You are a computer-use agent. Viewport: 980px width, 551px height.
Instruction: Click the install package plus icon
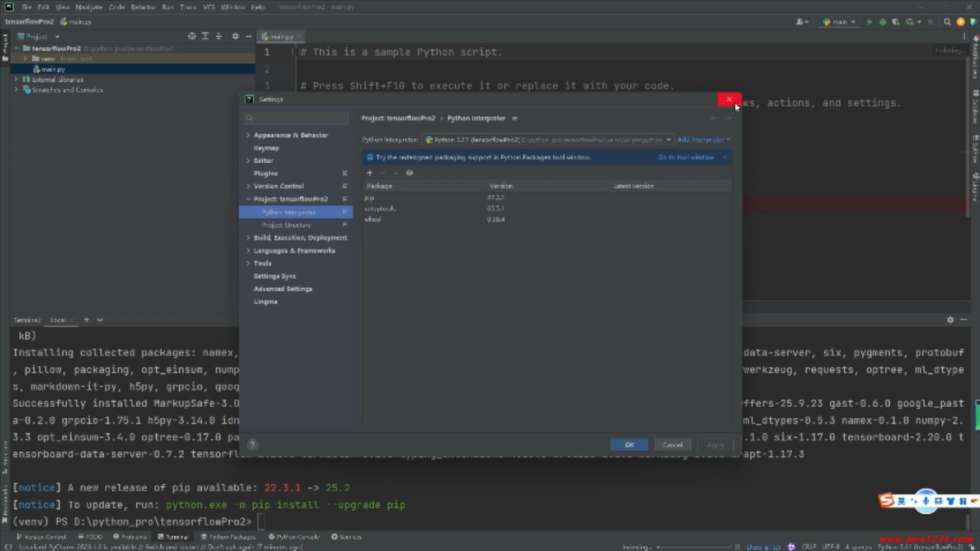click(370, 173)
